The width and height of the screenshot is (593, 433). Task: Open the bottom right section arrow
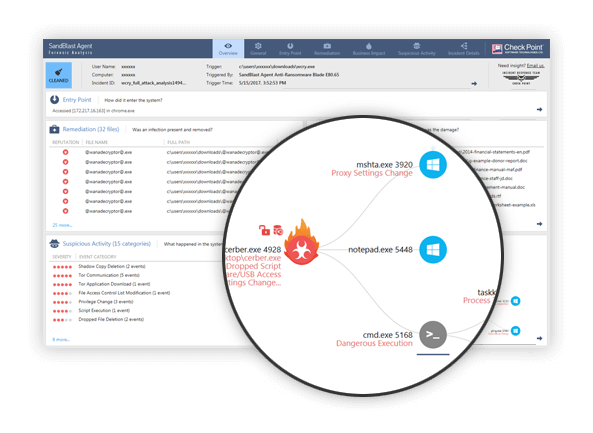coord(539,338)
